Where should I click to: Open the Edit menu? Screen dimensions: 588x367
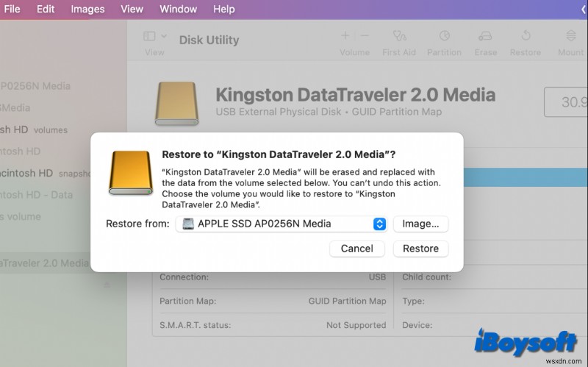pos(46,9)
